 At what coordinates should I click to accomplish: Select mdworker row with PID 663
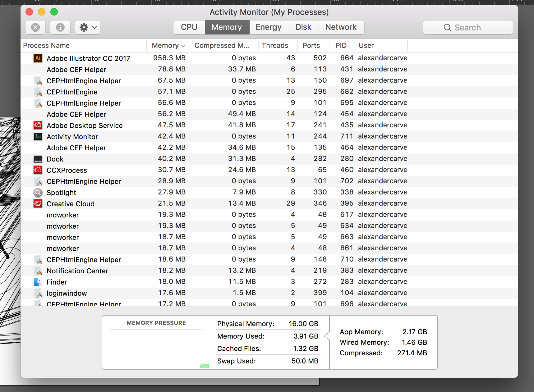(x=269, y=237)
